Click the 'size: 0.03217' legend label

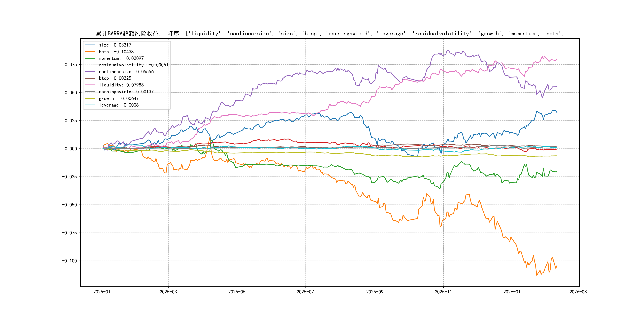coord(115,45)
